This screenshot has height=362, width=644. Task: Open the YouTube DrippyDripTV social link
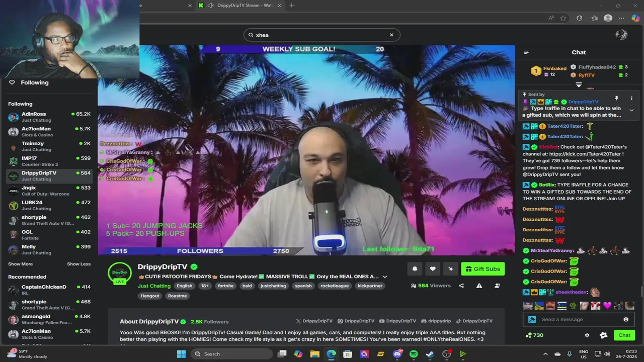[x=398, y=321]
